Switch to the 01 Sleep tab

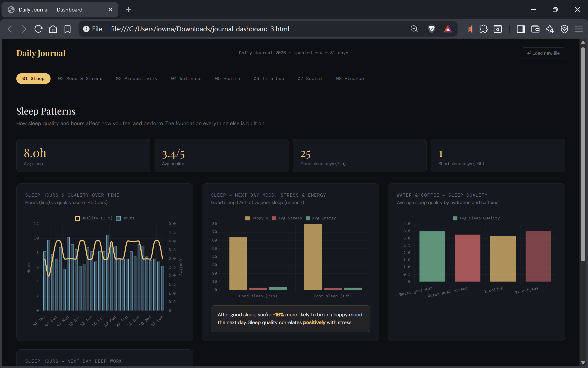[x=33, y=78]
